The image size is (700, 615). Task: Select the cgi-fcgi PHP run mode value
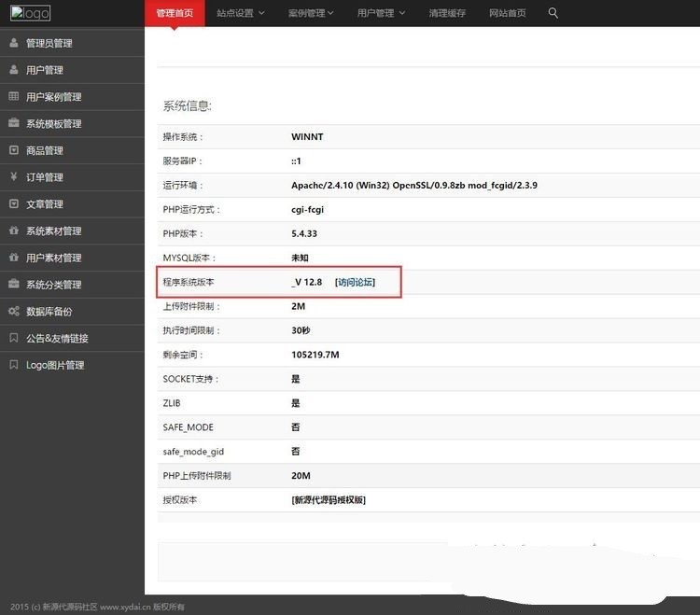[x=308, y=210]
